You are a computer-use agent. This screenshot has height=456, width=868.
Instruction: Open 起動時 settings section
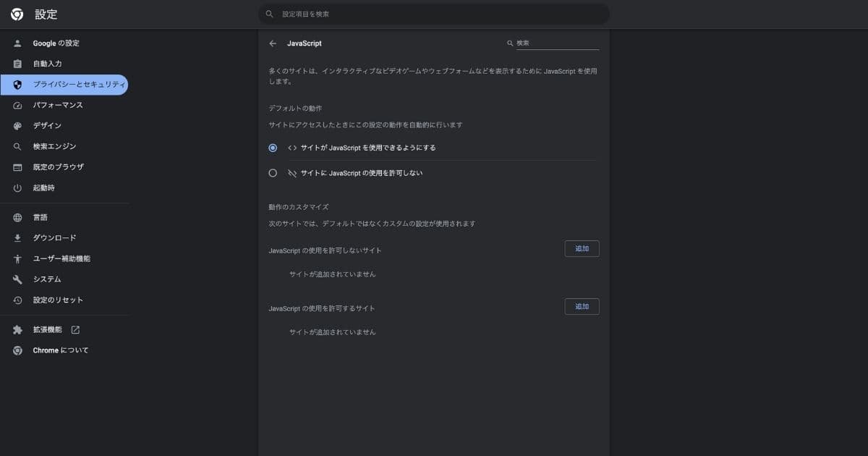coord(64,188)
